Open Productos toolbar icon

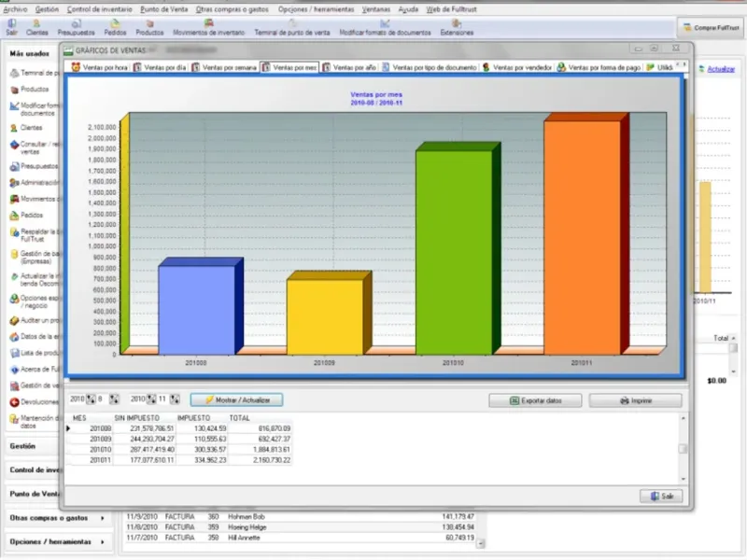pyautogui.click(x=149, y=28)
